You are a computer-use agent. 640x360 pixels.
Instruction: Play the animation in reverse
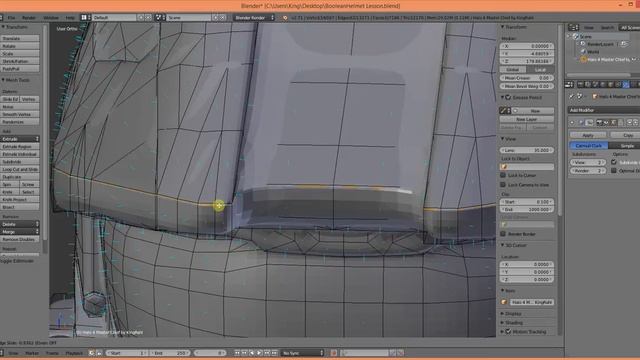(x=252, y=353)
